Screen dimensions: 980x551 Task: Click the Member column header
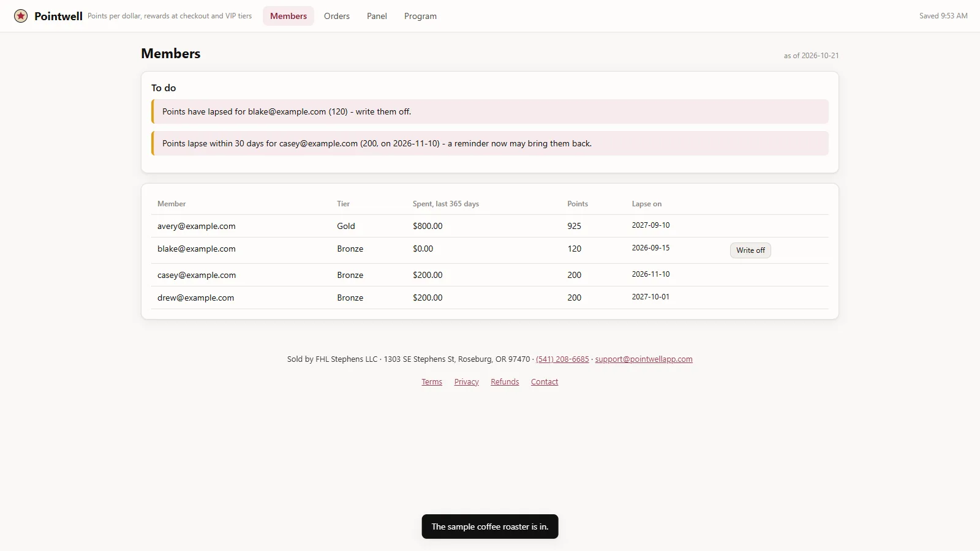click(171, 204)
